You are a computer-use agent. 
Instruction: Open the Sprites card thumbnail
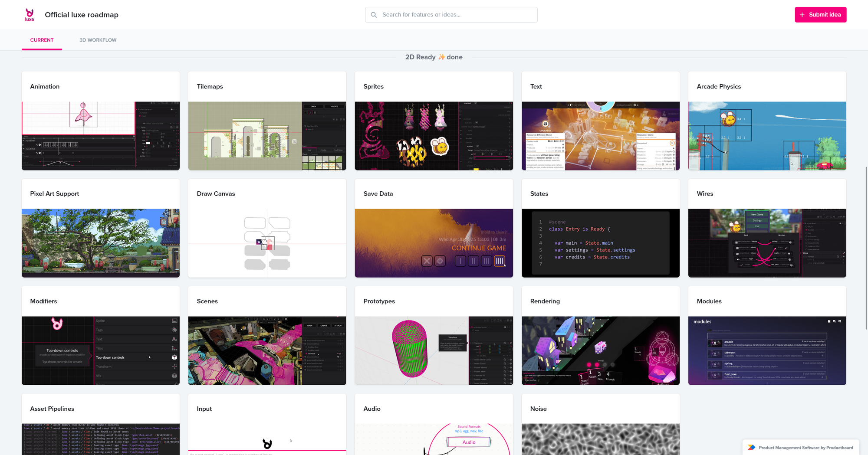434,136
